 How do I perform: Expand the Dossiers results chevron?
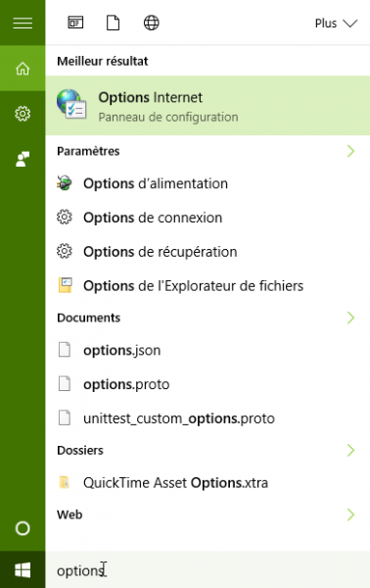(350, 450)
